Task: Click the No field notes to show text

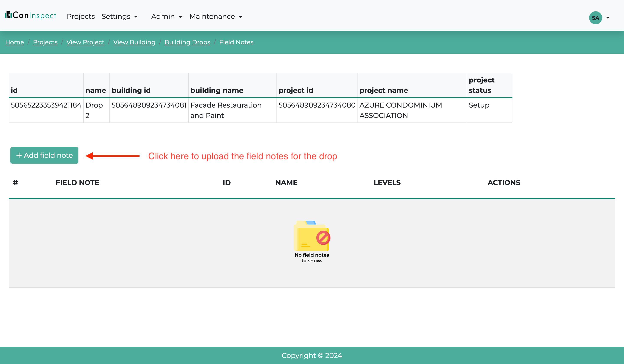Action: click(312, 258)
